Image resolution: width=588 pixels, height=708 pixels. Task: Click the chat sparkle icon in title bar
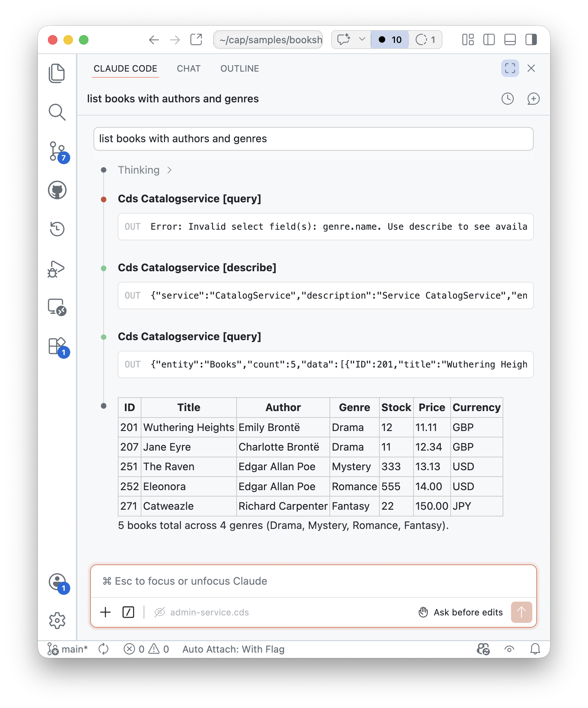pyautogui.click(x=344, y=40)
